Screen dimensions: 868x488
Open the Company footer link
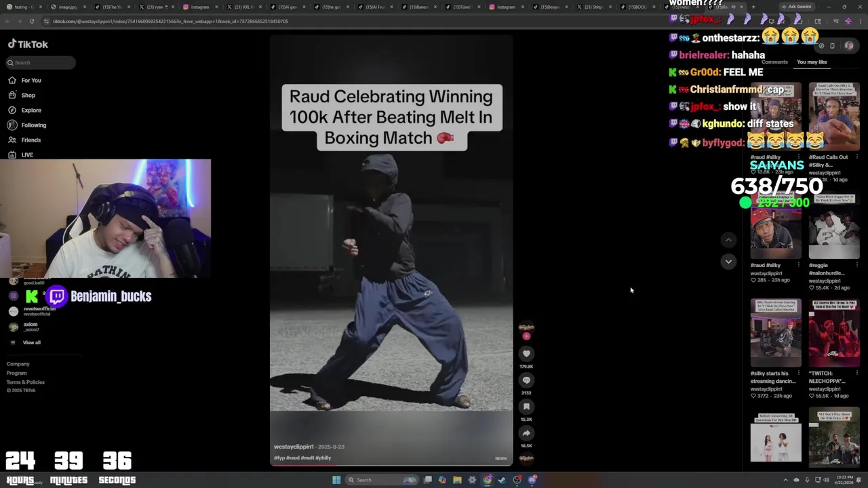[18, 364]
